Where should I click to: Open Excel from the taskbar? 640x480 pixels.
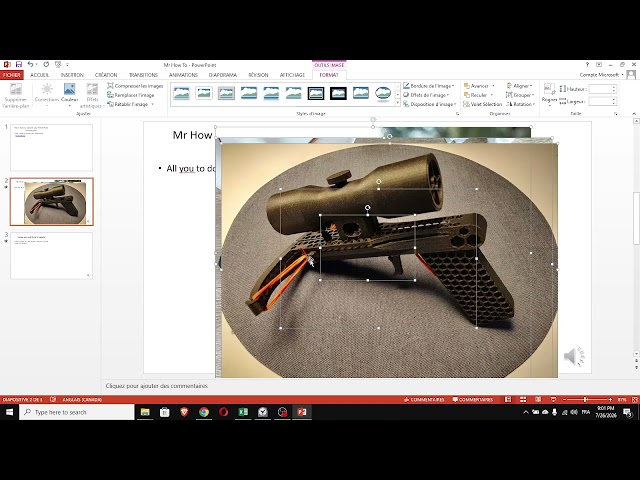243,412
